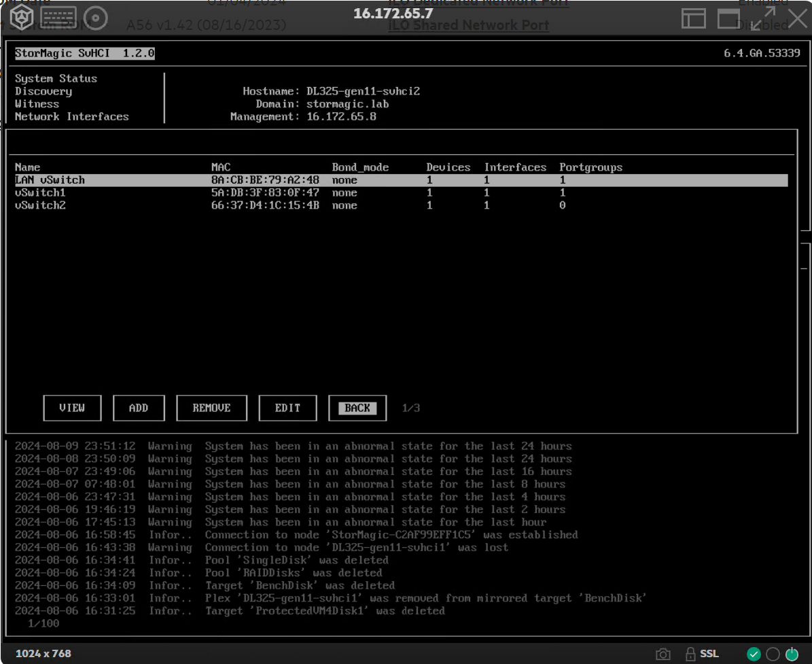Click the Bond_mode column header

coord(360,167)
